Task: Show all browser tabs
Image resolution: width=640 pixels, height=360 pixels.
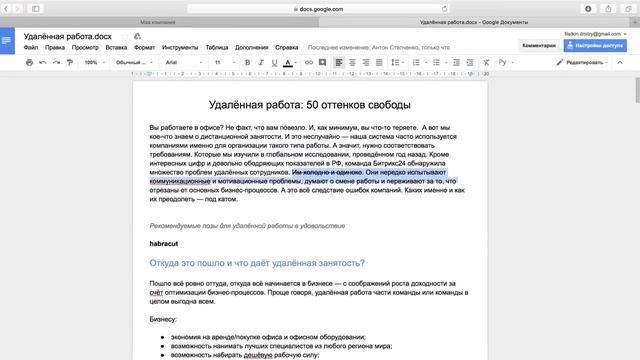Action: tap(628, 9)
